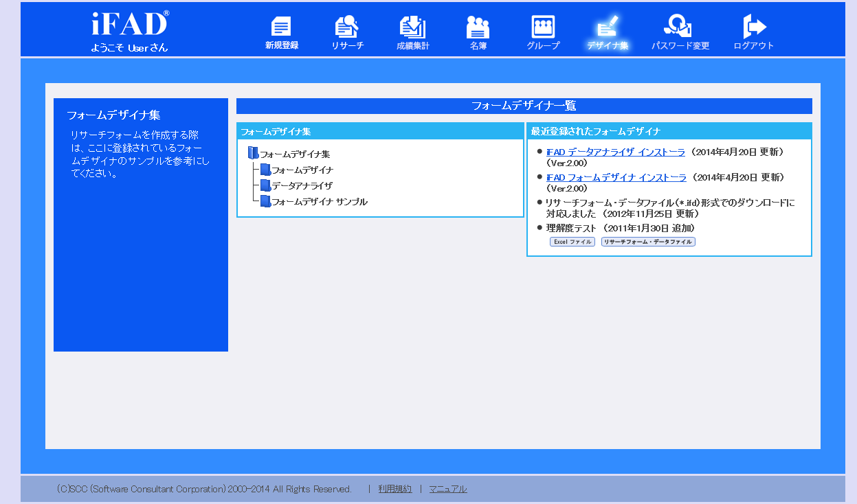Open the フォームデザイナ サンプル tree label

[x=320, y=202]
